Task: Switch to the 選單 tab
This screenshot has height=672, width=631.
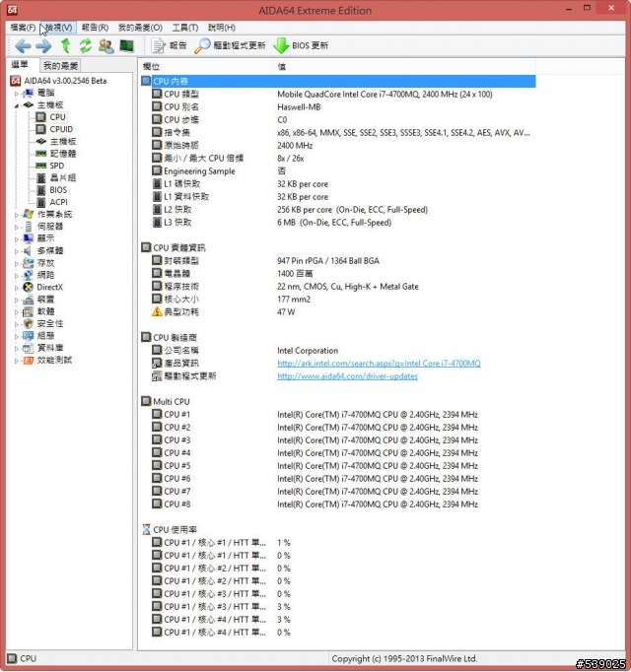Action: tap(20, 65)
